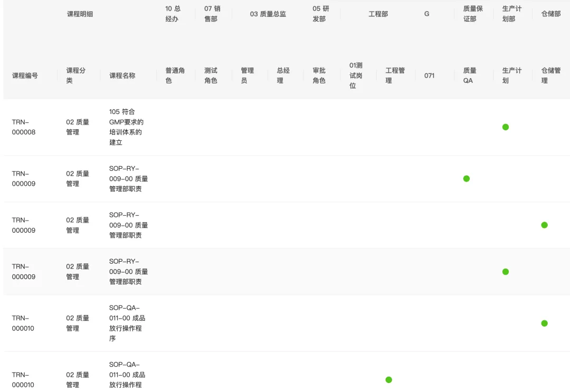Click the green dot in the TRN-000008 row

[505, 127]
